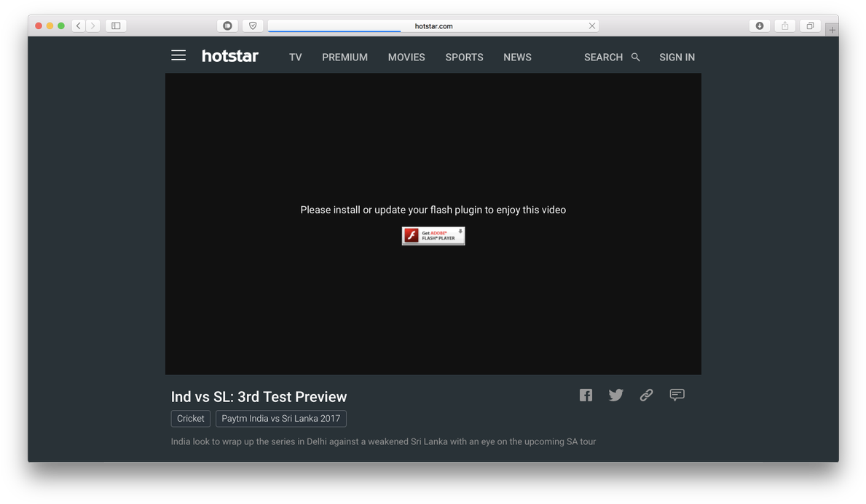Click the video description about India and Sri Lanka
The width and height of the screenshot is (866, 504).
[383, 441]
